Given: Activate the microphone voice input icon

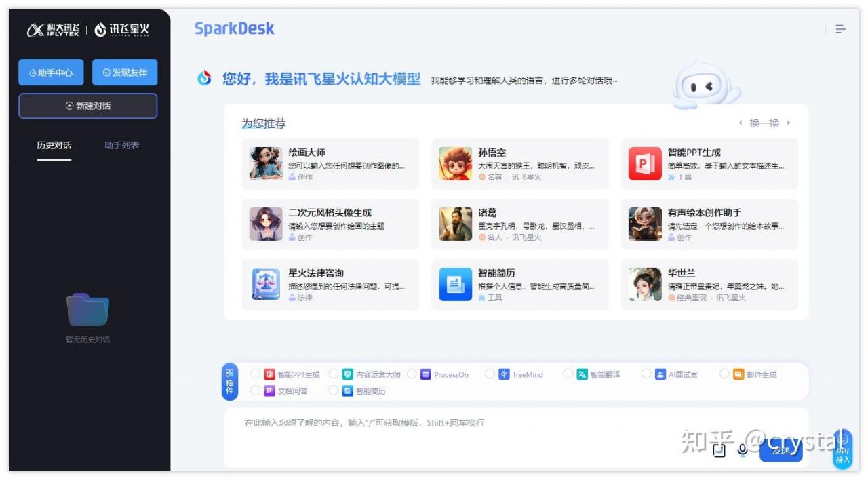Looking at the screenshot, I should click(743, 449).
